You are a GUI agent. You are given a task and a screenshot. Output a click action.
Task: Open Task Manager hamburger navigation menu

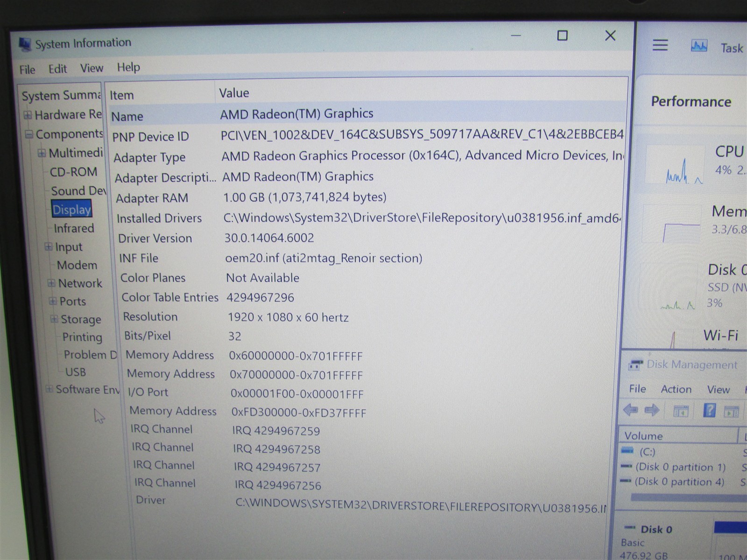[x=660, y=45]
